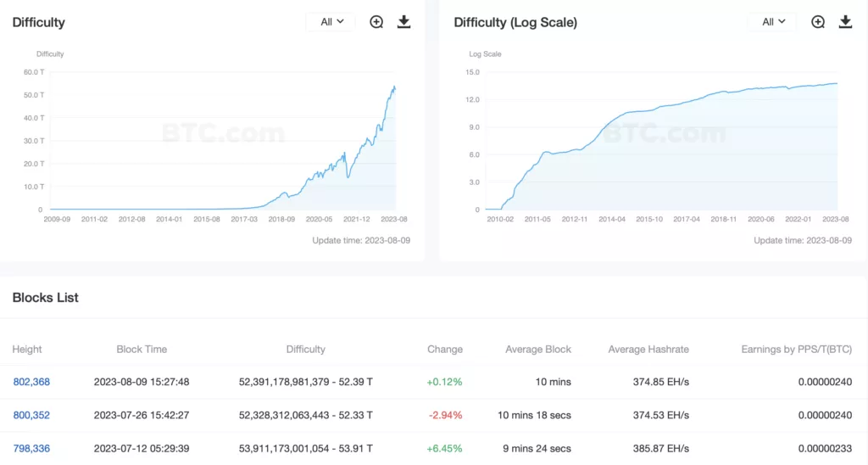
Task: Click the Average Hashrate column header
Action: [x=648, y=349]
